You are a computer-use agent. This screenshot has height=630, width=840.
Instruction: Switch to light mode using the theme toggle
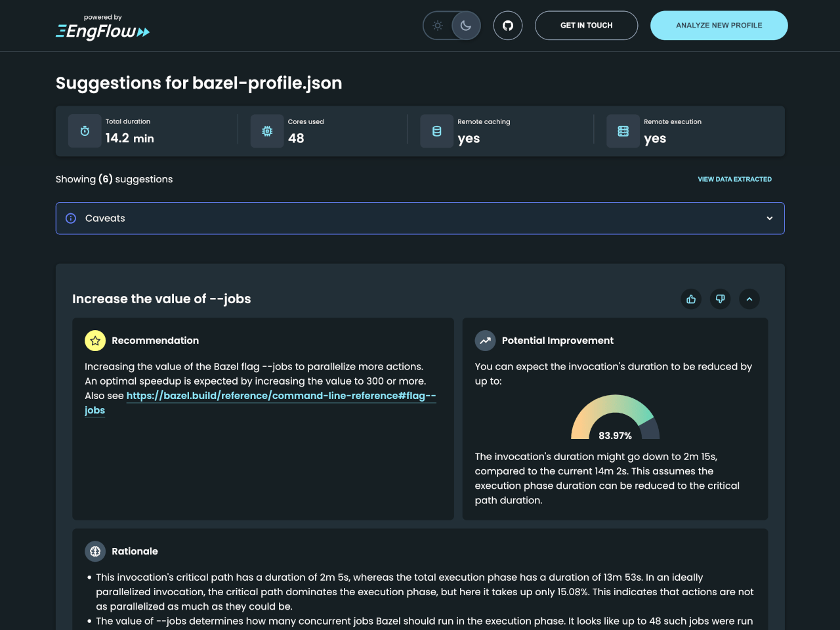point(438,25)
